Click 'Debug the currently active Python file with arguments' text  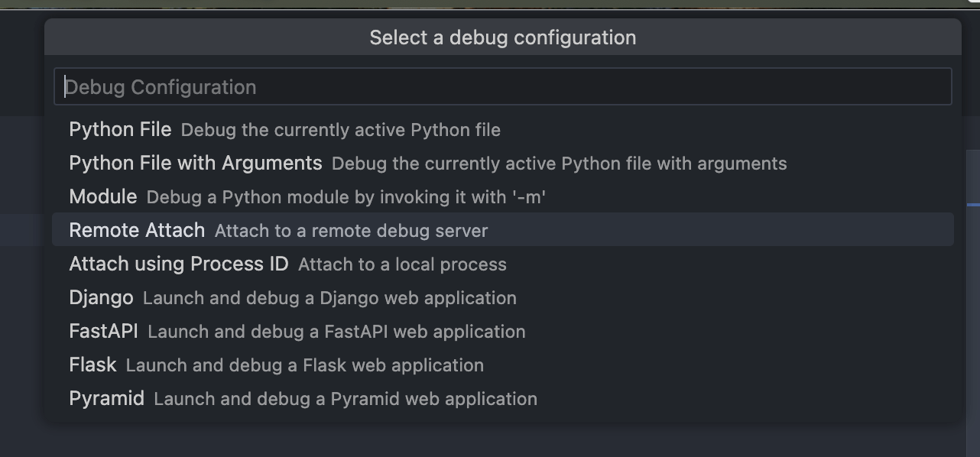(559, 164)
